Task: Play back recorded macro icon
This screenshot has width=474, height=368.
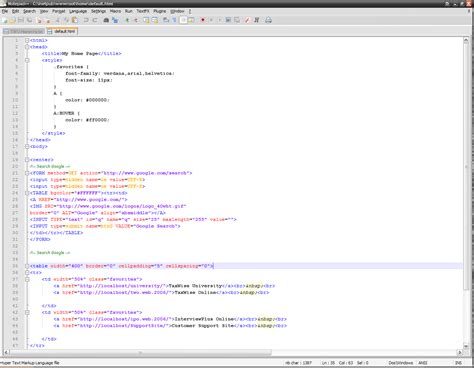Action: tap(219, 20)
